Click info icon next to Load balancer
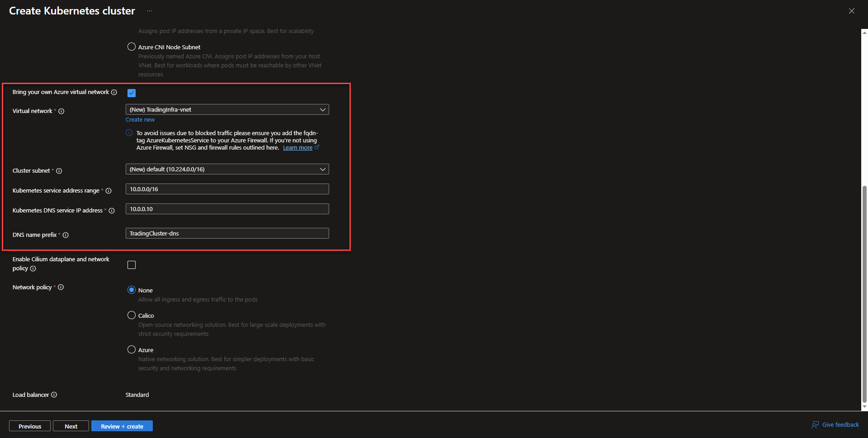868x438 pixels. pyautogui.click(x=54, y=395)
